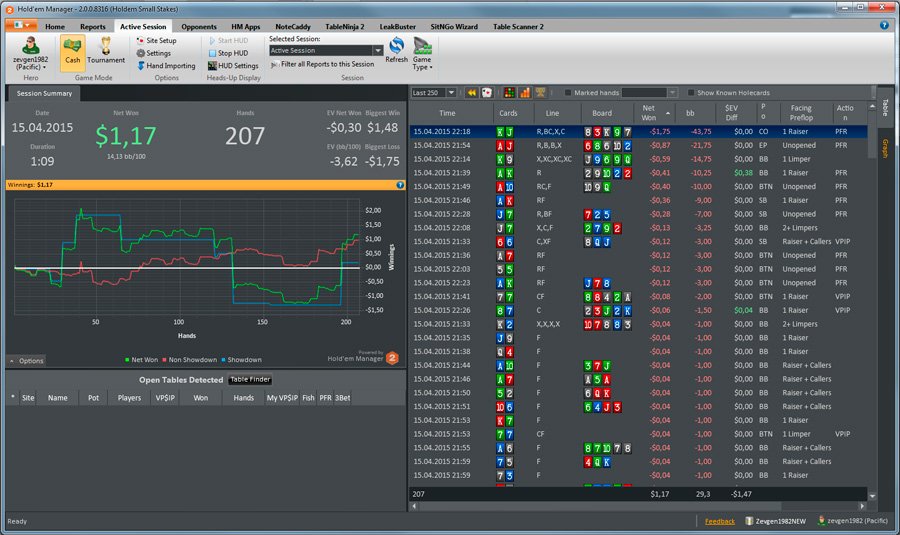Screen dimensions: 900x535
Task: Select the hand at 15.04.2015 21:54
Action: pyautogui.click(x=638, y=145)
